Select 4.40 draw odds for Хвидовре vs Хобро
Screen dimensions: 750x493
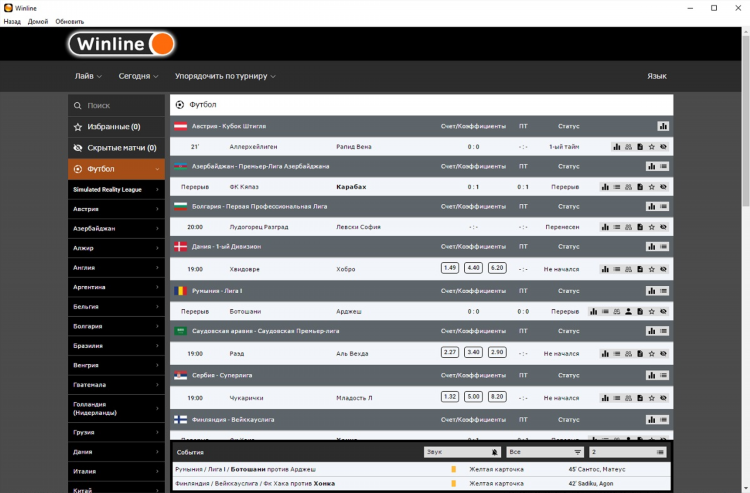(473, 268)
